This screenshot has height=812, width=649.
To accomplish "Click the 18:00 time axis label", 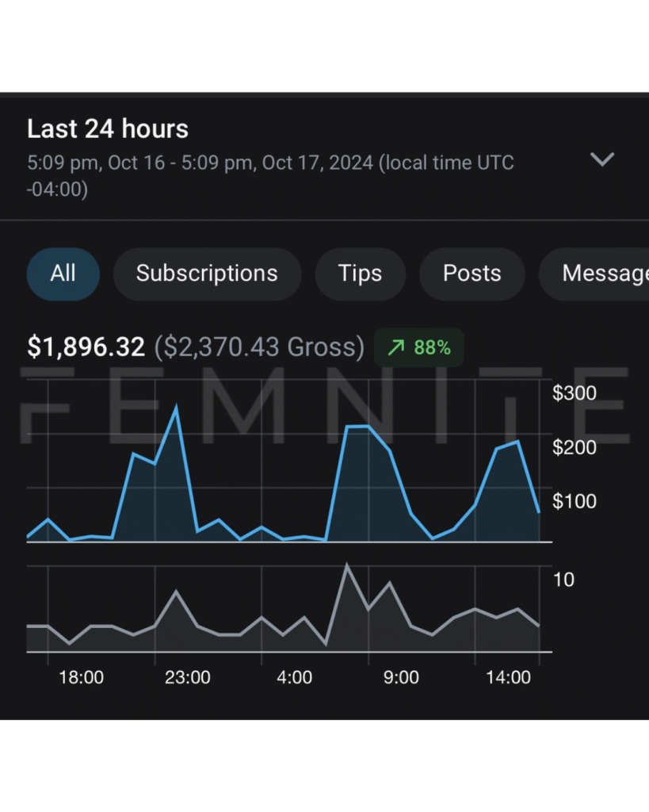I will click(x=82, y=677).
